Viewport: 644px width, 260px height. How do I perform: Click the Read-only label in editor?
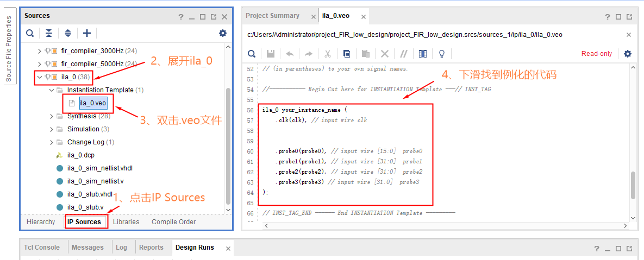tap(596, 54)
